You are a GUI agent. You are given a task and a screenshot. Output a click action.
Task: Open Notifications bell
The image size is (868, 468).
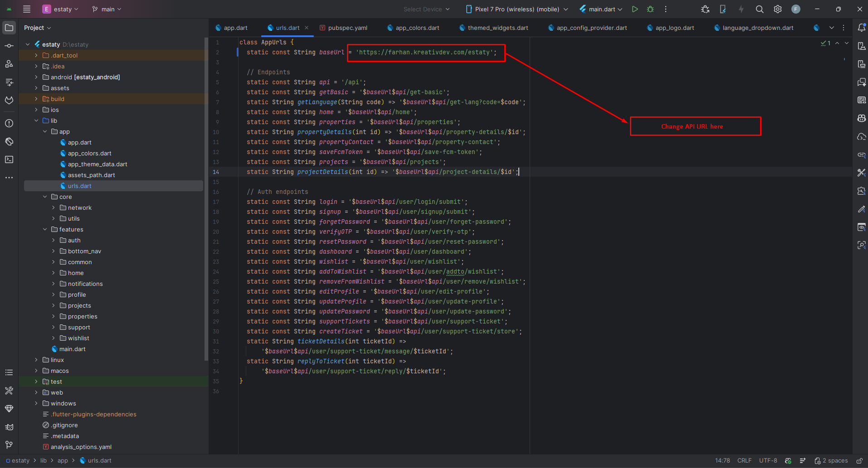(862, 28)
